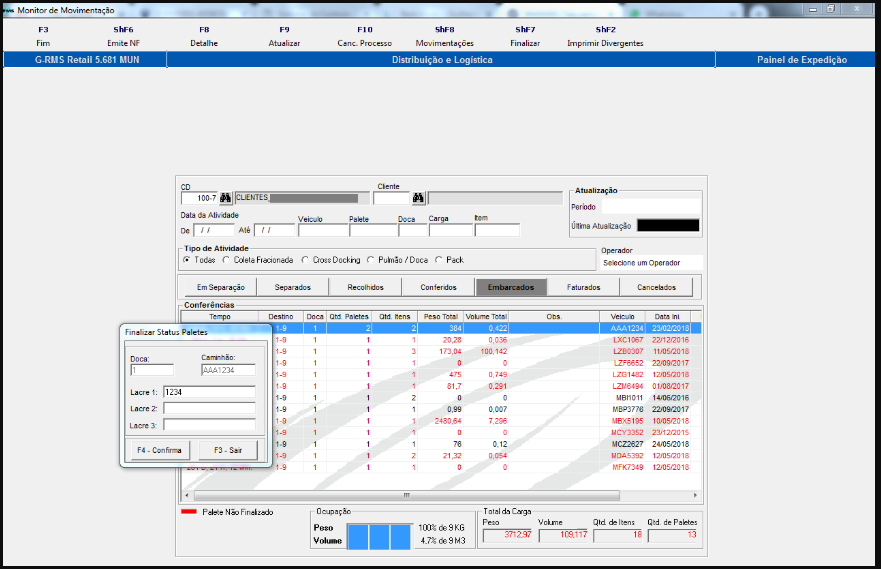The height and width of the screenshot is (569, 881).
Task: Sort by Veiculo column header
Action: coord(623,317)
